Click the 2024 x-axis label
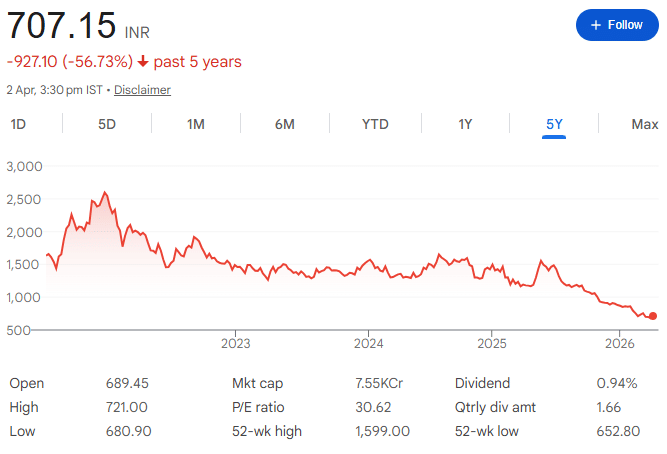Viewport: 667px width, 454px height. click(x=368, y=343)
